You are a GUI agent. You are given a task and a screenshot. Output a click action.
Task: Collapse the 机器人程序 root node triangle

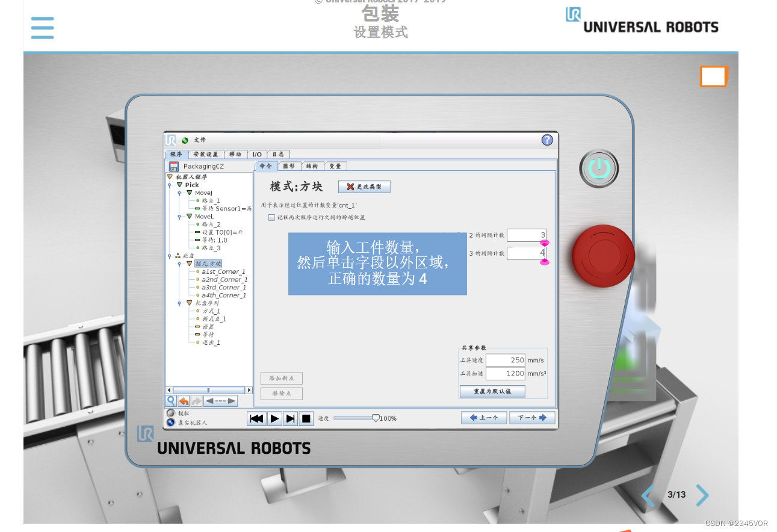pos(170,177)
